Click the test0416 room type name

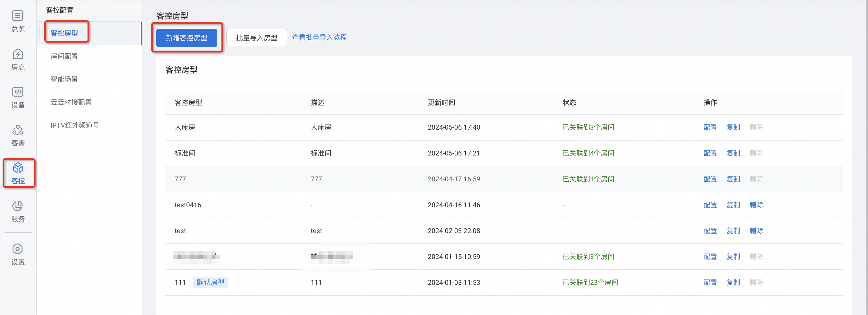(x=188, y=205)
